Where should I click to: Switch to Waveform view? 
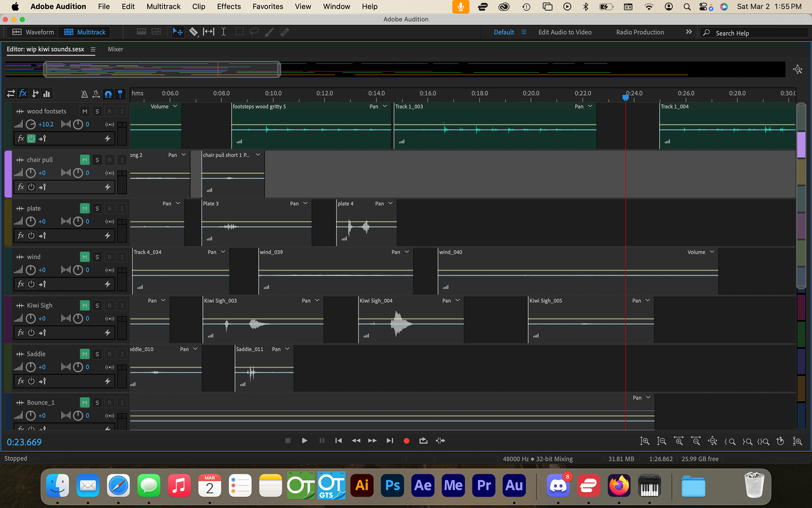pos(33,32)
